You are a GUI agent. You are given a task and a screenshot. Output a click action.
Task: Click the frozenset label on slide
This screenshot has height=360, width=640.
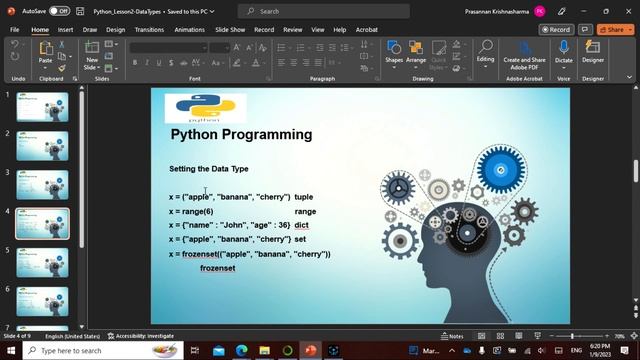coord(218,268)
